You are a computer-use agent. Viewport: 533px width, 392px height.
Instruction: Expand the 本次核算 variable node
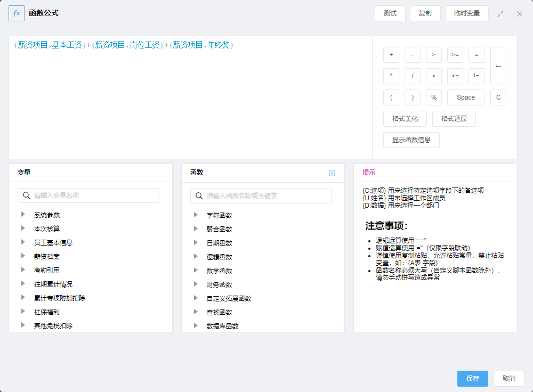23,228
